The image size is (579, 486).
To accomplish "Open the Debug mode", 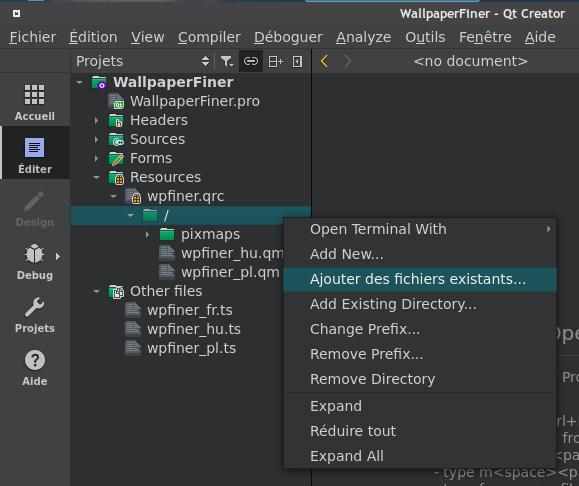I will click(x=34, y=261).
